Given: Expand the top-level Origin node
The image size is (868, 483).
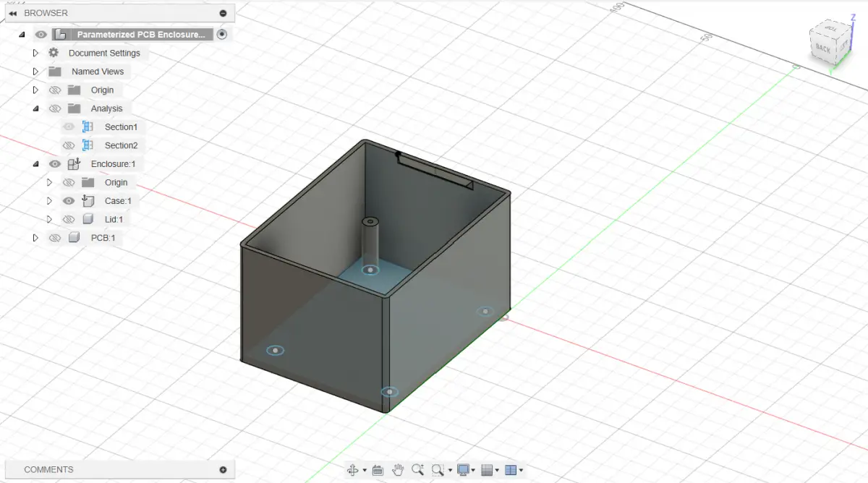Looking at the screenshot, I should 35,90.
